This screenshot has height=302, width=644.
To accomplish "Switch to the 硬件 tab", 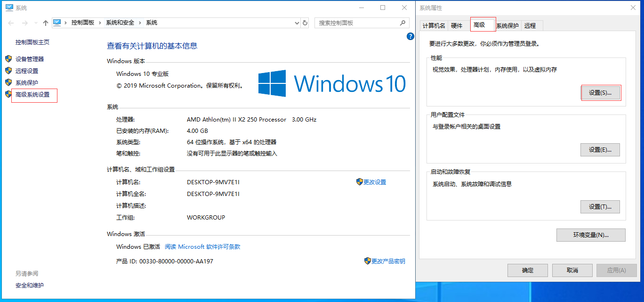I will coord(457,26).
